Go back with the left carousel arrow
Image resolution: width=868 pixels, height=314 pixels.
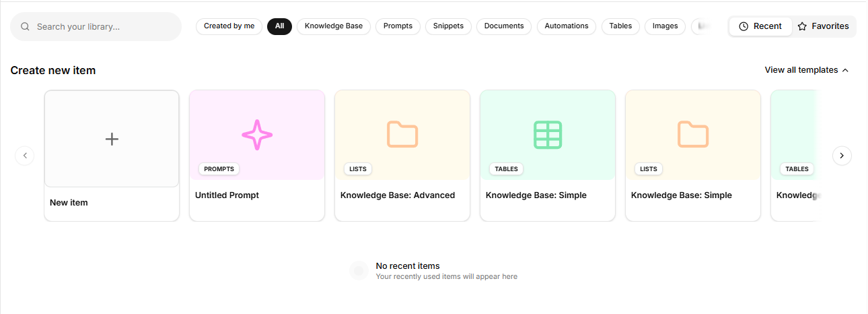pos(25,156)
